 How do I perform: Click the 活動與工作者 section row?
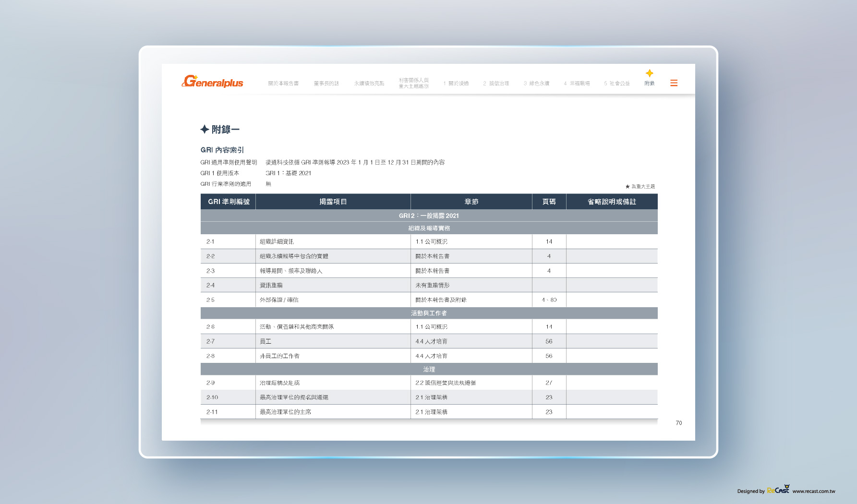point(429,313)
